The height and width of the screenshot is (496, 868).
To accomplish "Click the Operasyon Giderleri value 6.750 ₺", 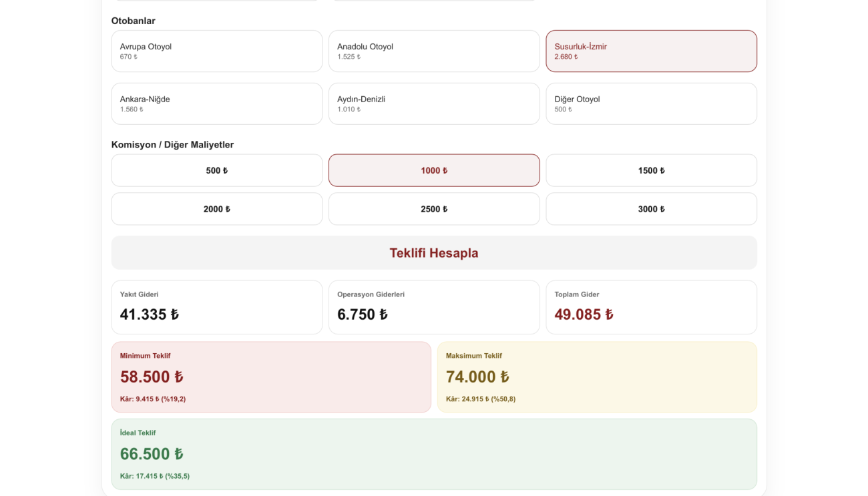I will coord(363,314).
